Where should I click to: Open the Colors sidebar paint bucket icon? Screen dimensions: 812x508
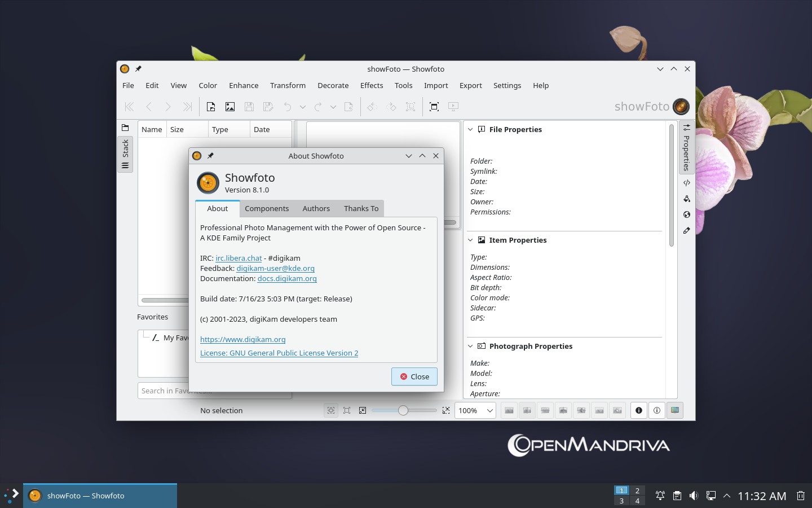click(x=687, y=199)
